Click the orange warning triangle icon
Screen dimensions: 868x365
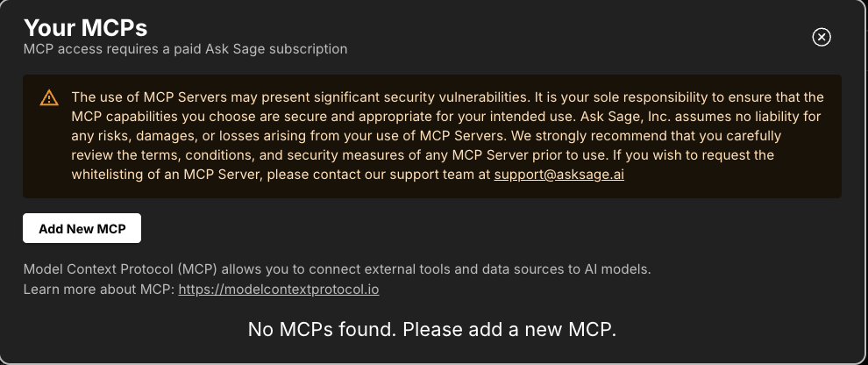tap(49, 98)
